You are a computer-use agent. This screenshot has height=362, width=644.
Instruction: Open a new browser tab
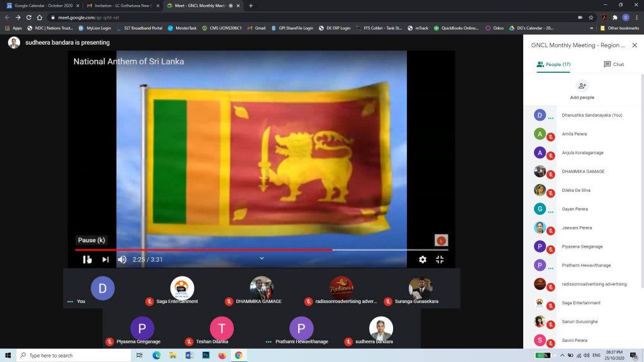point(250,6)
